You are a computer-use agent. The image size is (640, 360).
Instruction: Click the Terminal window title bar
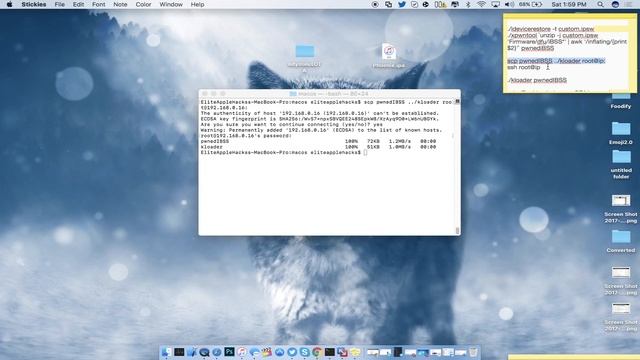pos(329,93)
